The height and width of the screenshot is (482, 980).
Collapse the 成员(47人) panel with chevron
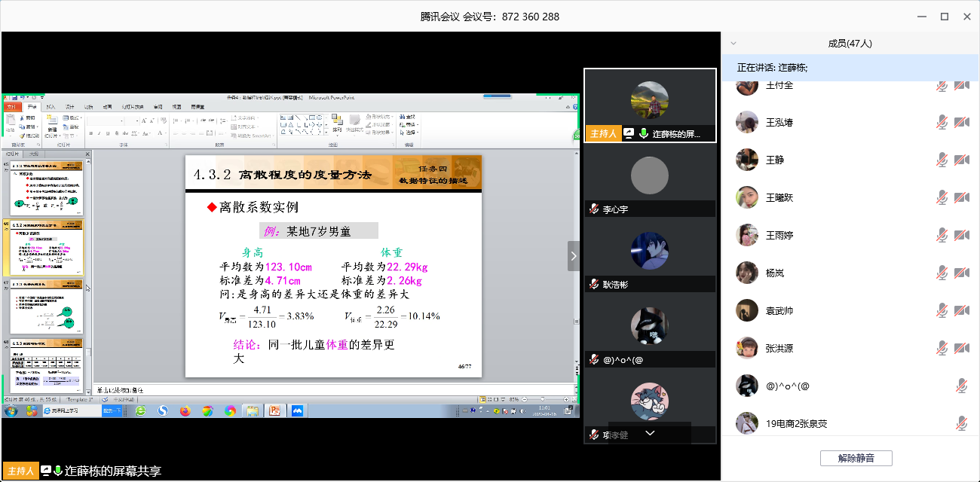point(733,44)
